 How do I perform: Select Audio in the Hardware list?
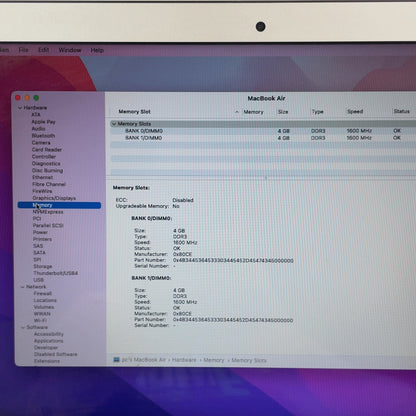coord(38,129)
